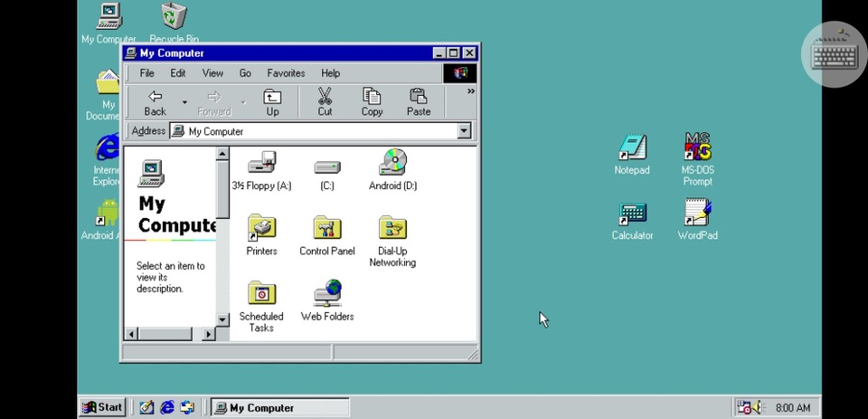The width and height of the screenshot is (868, 419).
Task: Open the Address bar dropdown list
Action: tap(464, 131)
